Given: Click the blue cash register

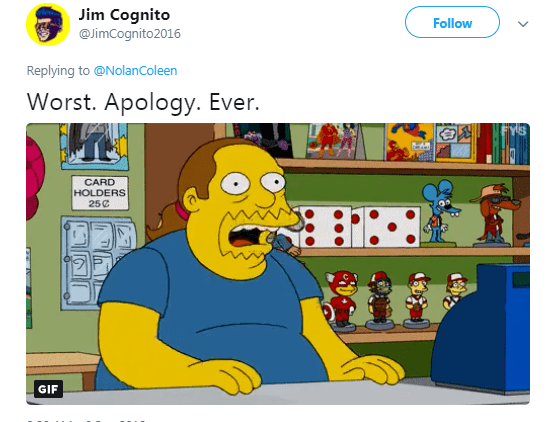Looking at the screenshot, I should pos(481,328).
